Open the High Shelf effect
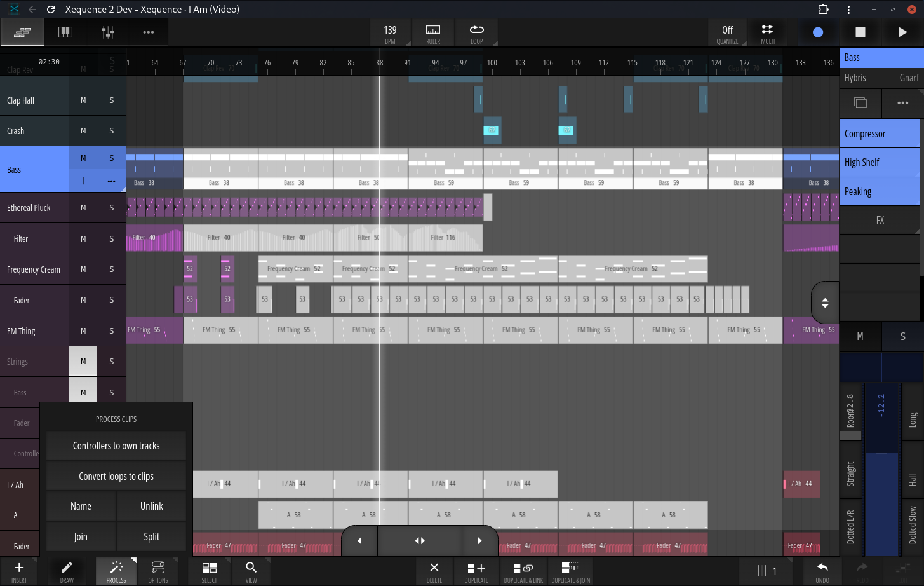 (880, 163)
